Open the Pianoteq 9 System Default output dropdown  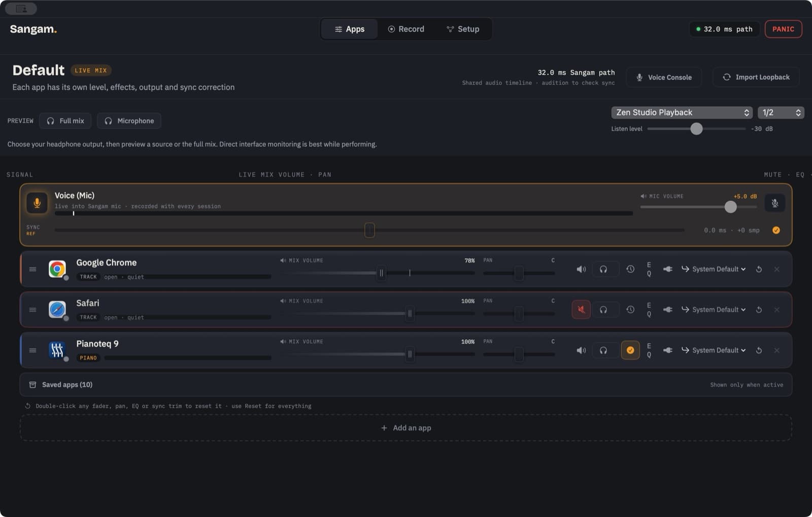(714, 350)
